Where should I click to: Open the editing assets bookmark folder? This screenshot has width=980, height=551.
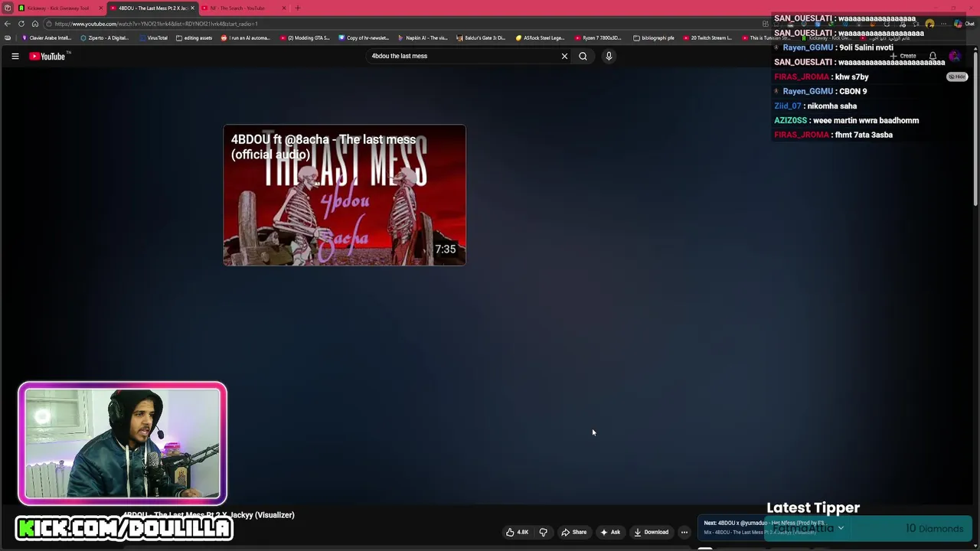coord(194,37)
